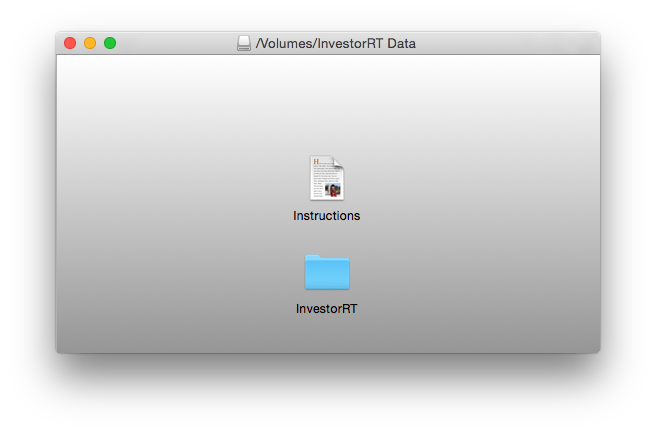Click the word Data in window title

click(x=401, y=43)
